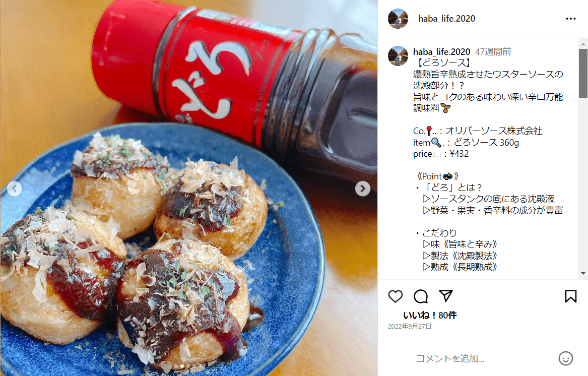Viewport: 588px width, 376px height.
Task: Open the emoji picker smiley icon
Action: click(x=565, y=358)
